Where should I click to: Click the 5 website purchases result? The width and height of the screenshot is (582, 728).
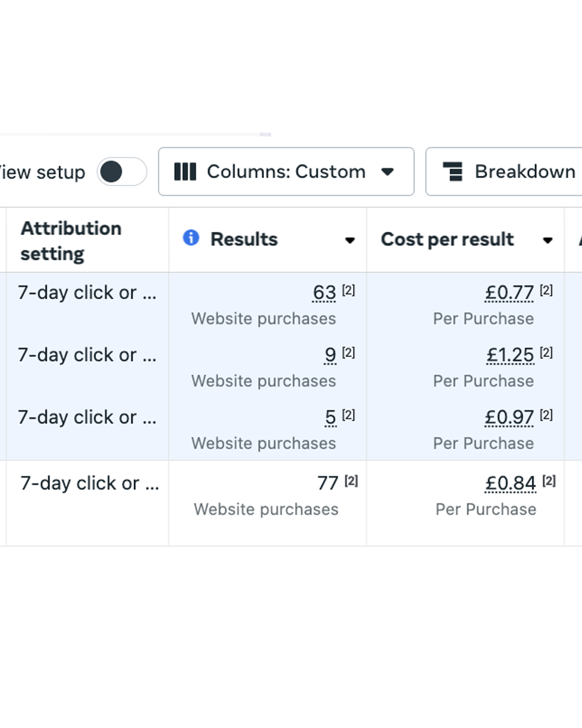coord(330,417)
